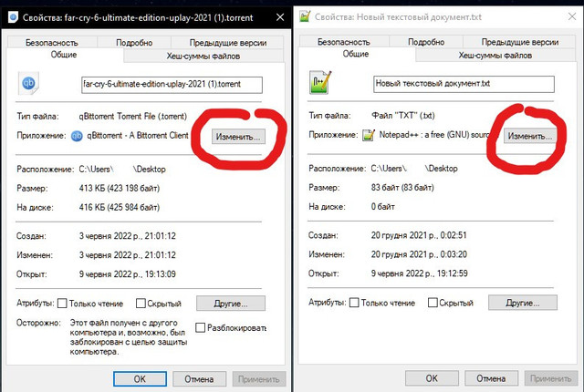Click into the torrent filename text field
Viewport: 584px width, 392px height.
coord(172,85)
